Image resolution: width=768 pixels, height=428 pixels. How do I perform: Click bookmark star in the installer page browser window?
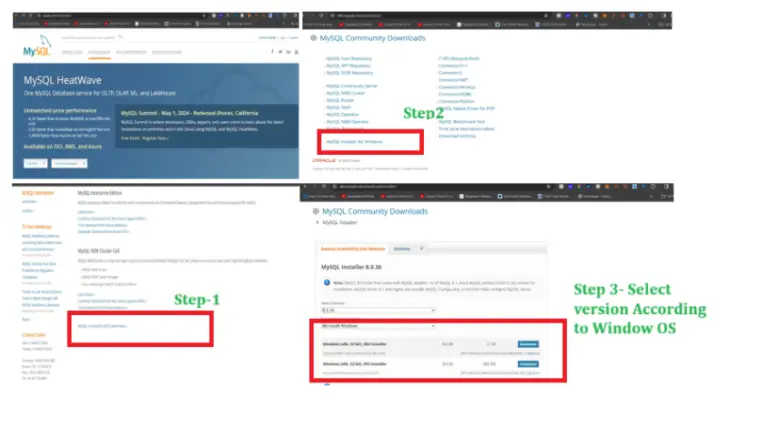point(548,187)
